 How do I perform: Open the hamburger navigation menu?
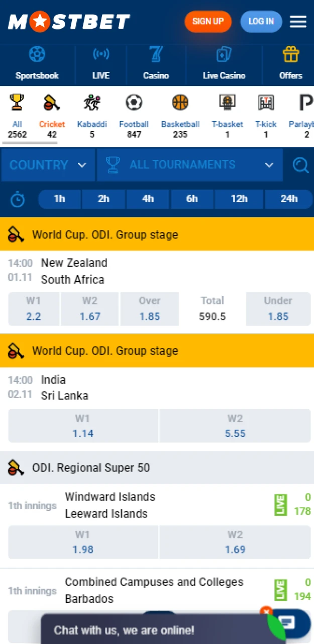coord(298,22)
